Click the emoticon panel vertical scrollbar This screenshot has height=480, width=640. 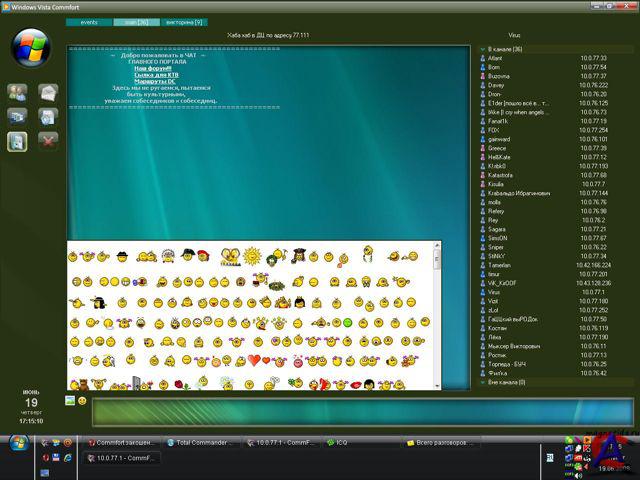click(437, 320)
